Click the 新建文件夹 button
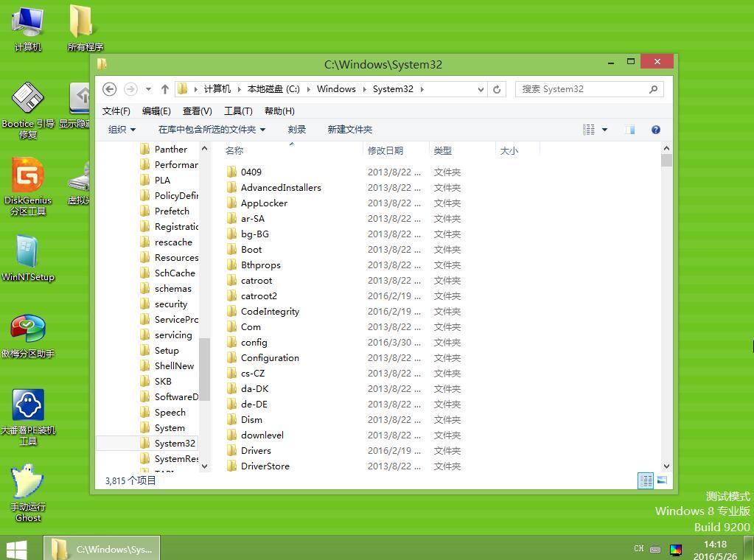 (x=349, y=129)
